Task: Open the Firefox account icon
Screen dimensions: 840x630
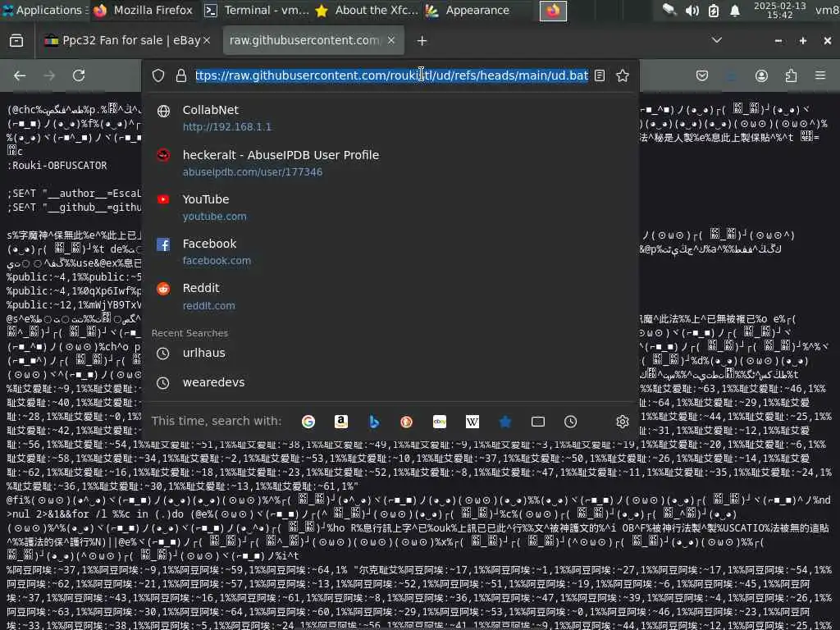Action: (x=761, y=75)
